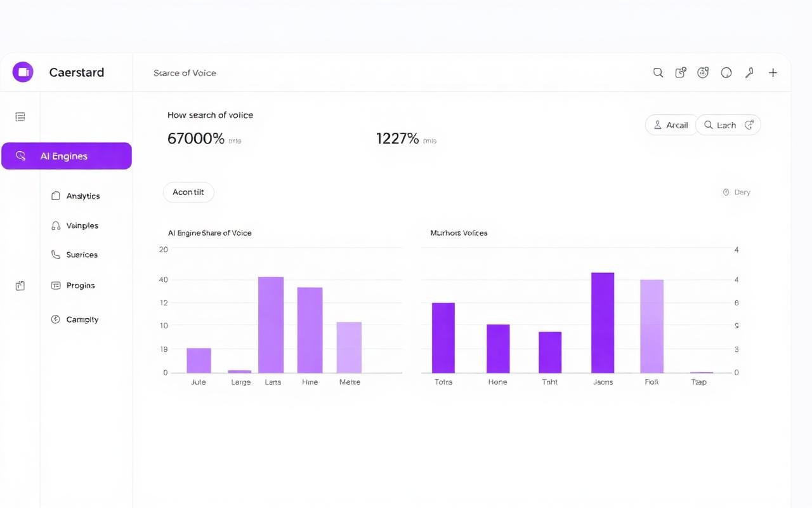The image size is (812, 508).
Task: Open Camplty sidebar item
Action: point(75,319)
